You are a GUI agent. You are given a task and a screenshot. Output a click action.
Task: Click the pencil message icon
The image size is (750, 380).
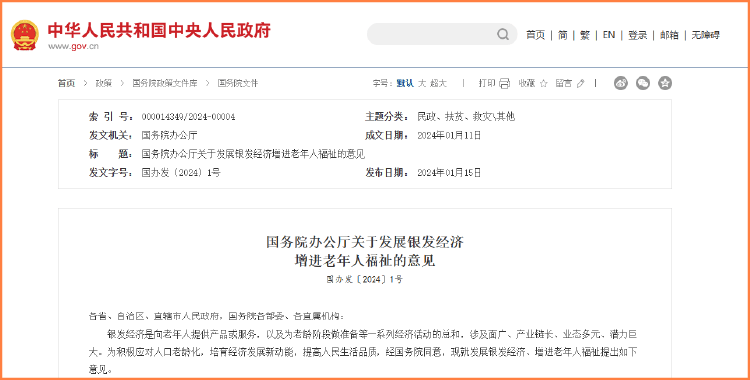[x=581, y=83]
